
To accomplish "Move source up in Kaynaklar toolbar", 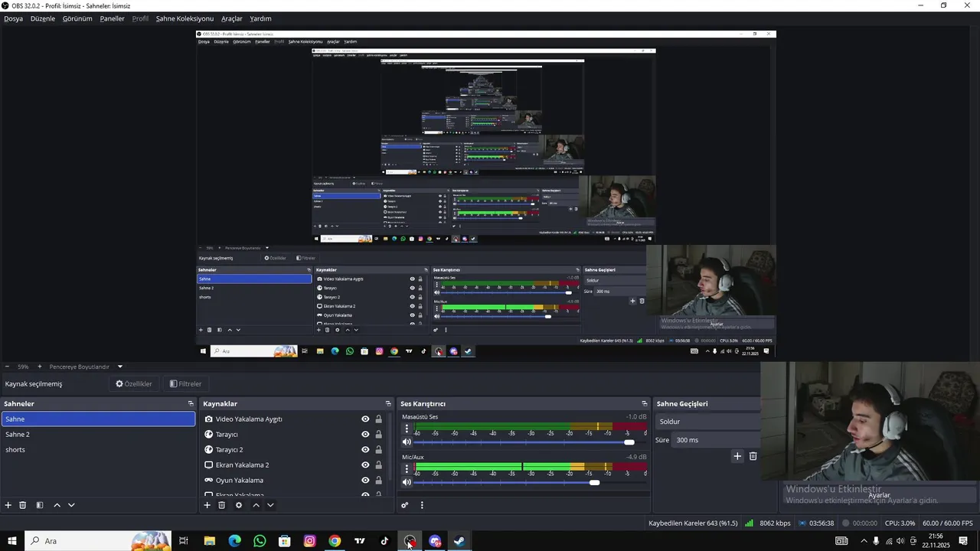I will (256, 505).
